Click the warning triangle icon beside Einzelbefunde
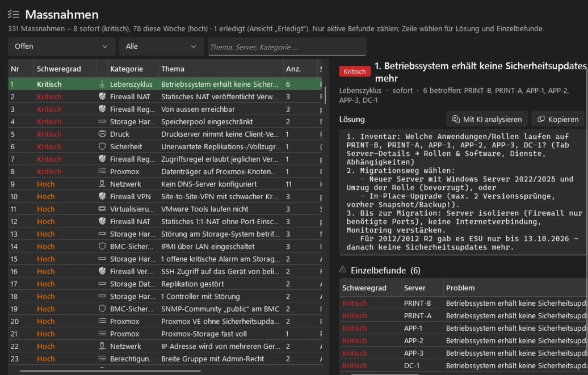The width and height of the screenshot is (588, 375). coord(343,269)
